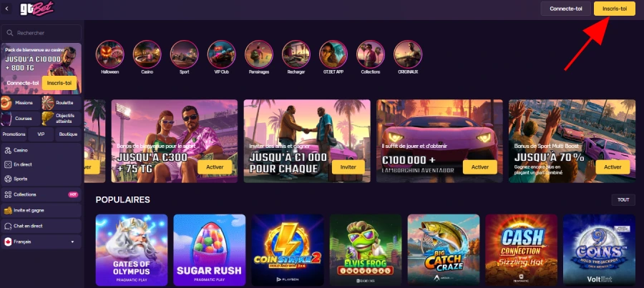Image resolution: width=644 pixels, height=288 pixels.
Task: Go to Sports in the sidebar
Action: click(x=41, y=179)
